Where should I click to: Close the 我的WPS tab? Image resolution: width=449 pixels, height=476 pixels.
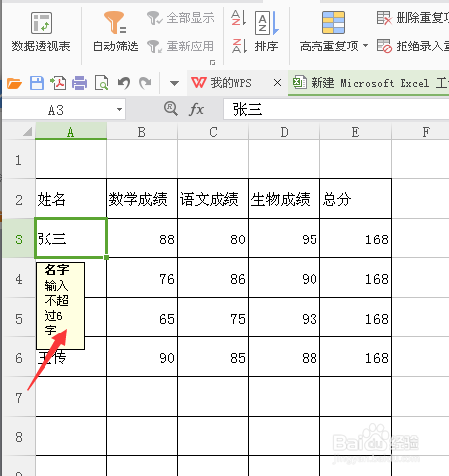point(278,83)
